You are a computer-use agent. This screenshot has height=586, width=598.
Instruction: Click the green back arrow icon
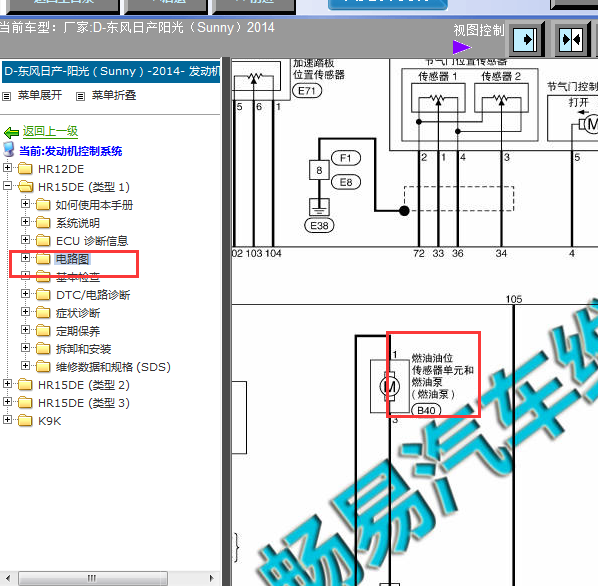coord(11,132)
